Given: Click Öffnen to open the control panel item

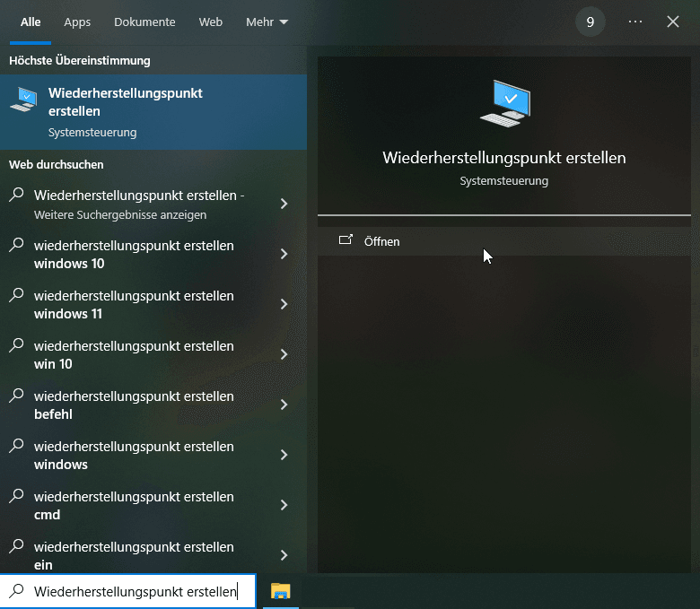Looking at the screenshot, I should [x=504, y=241].
